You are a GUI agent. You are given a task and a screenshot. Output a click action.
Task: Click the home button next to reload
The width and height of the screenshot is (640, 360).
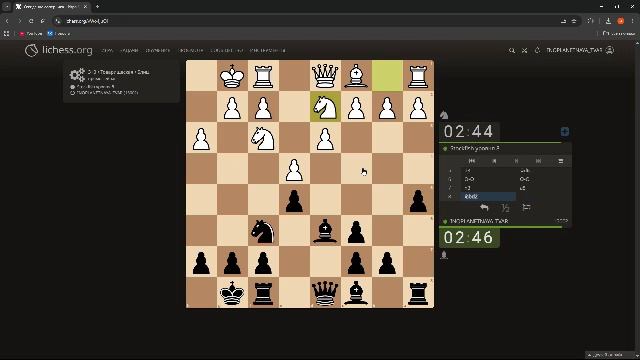pyautogui.click(x=43, y=21)
